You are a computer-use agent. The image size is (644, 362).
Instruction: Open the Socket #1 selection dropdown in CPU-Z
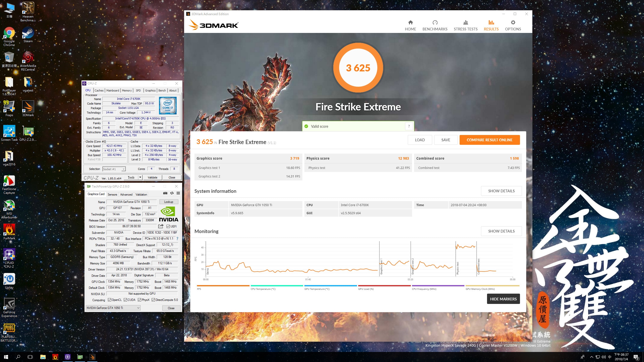click(114, 169)
